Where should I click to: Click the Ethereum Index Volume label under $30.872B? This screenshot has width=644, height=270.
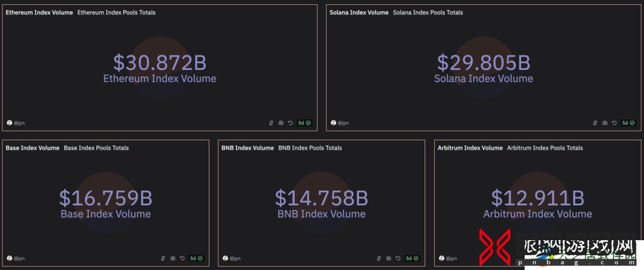point(160,78)
